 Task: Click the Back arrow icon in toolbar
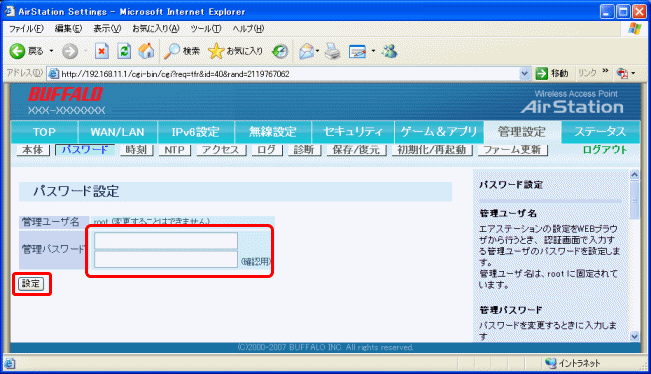[x=17, y=51]
